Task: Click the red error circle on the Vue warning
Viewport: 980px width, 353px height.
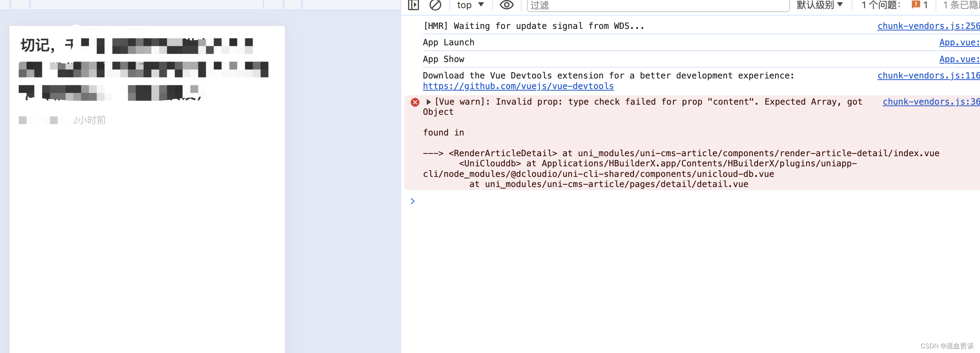Action: pos(414,102)
